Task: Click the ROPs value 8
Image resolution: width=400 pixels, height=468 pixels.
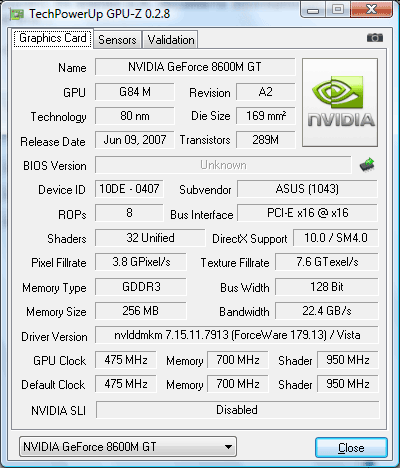Action: click(129, 213)
